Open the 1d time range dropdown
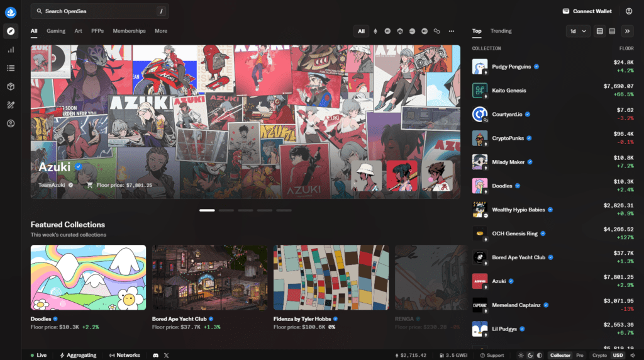The image size is (644, 360). point(578,31)
